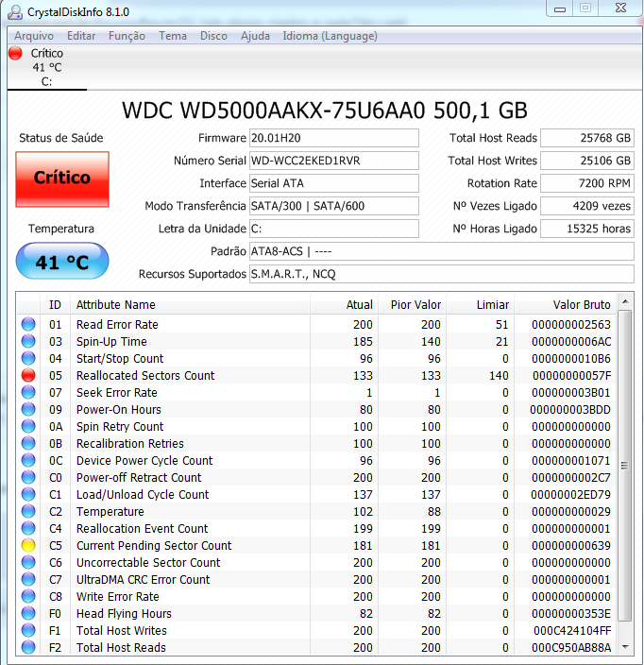Viewport: 644px width, 665px height.
Task: Click the Total Host Writes value 25106 GB
Action: 587,161
